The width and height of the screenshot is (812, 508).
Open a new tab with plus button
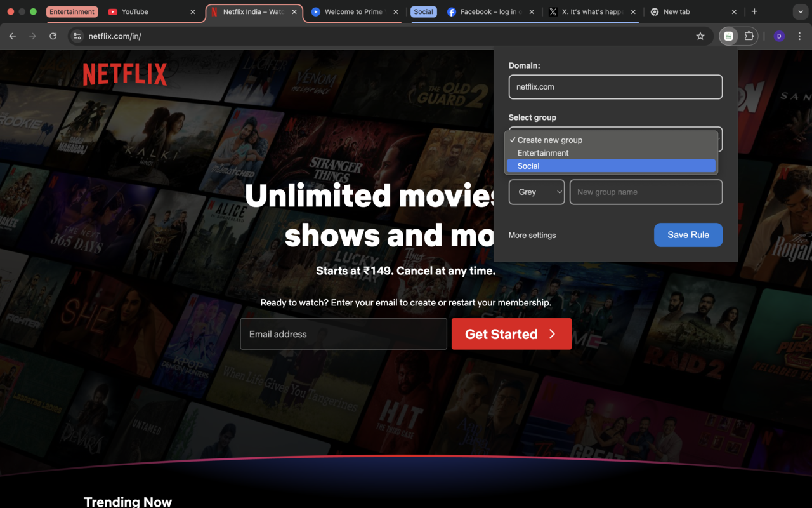coord(754,11)
